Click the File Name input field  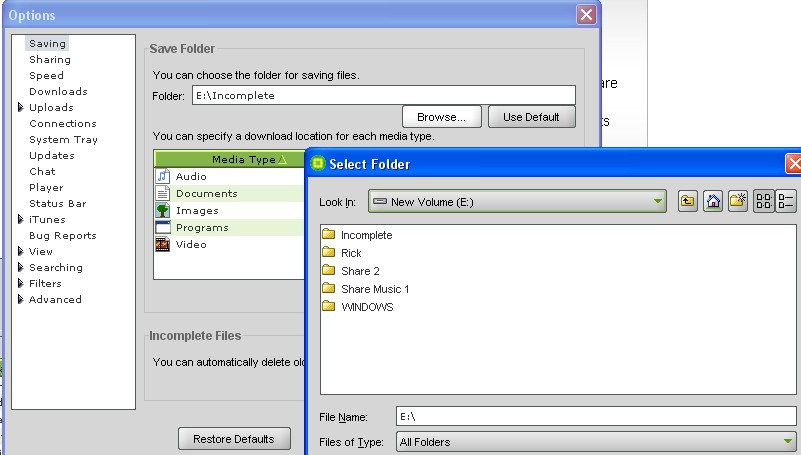coord(596,416)
